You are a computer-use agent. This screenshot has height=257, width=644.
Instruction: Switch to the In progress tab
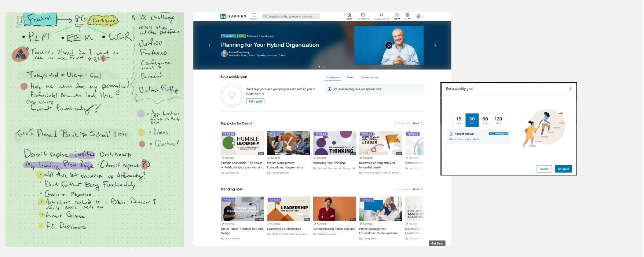coord(333,77)
